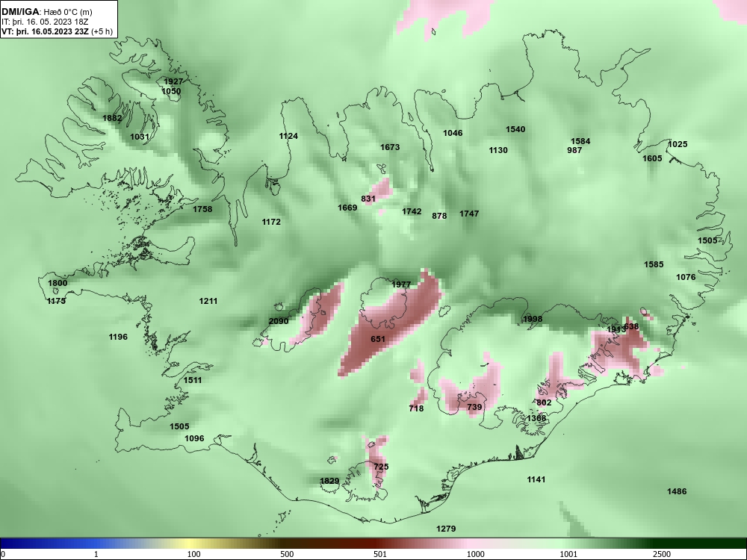Select the 739 value on the pink area

click(474, 407)
